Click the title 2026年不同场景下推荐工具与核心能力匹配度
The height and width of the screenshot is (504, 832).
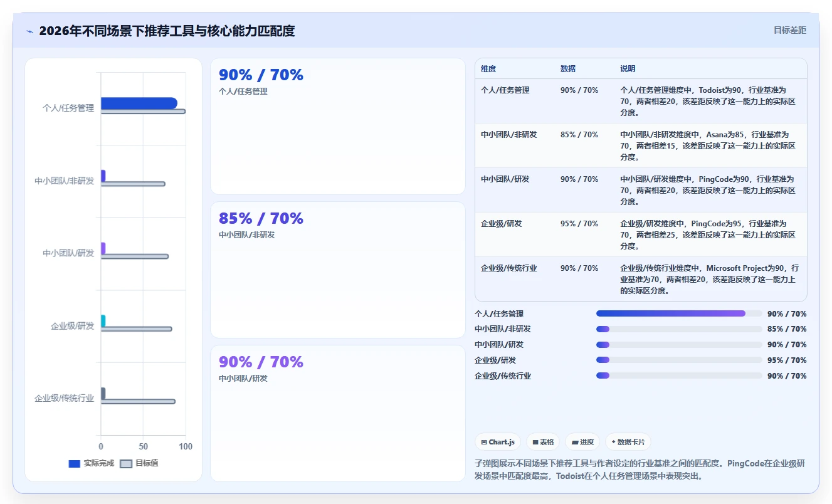167,31
